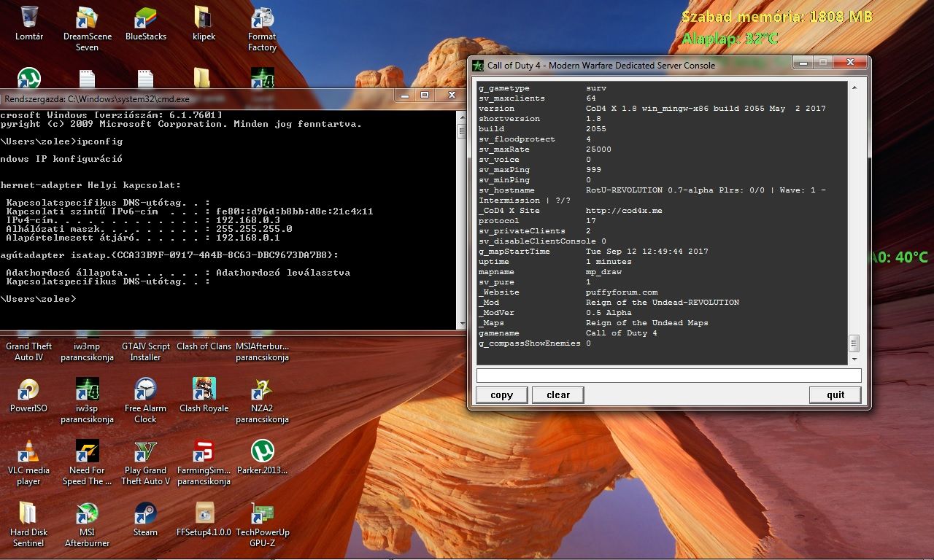Click the clear button in server console
Viewport: 934px width, 560px height.
(x=558, y=394)
